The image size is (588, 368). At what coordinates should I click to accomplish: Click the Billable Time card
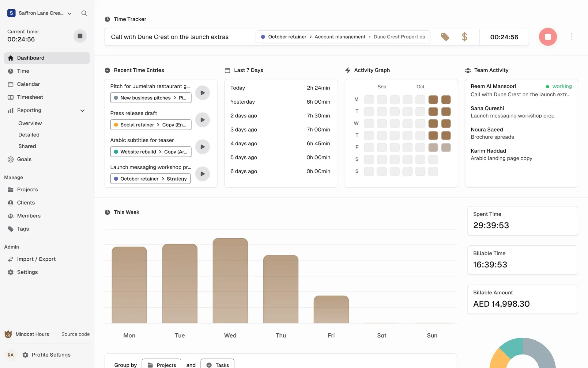click(522, 260)
